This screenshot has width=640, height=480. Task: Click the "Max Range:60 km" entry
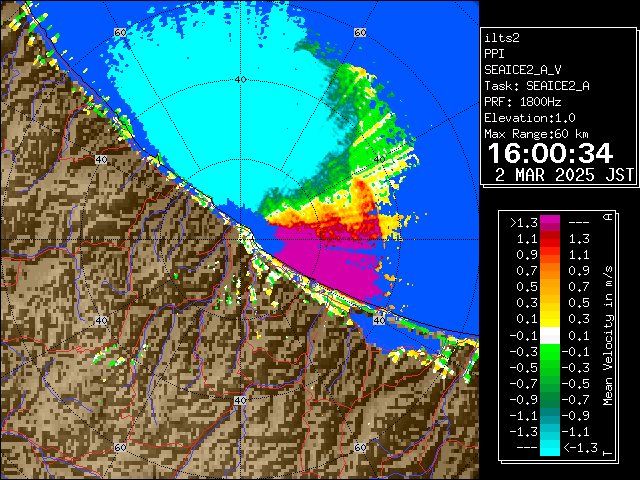tap(536, 134)
